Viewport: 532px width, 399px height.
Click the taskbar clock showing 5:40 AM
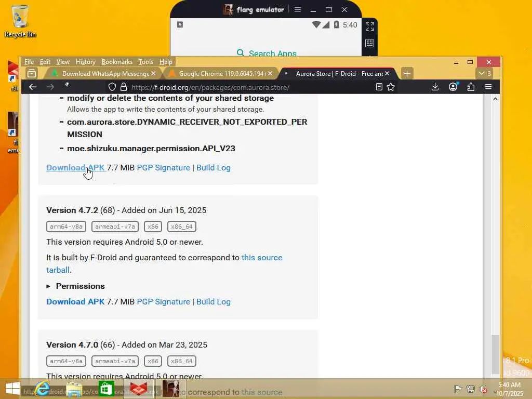509,389
